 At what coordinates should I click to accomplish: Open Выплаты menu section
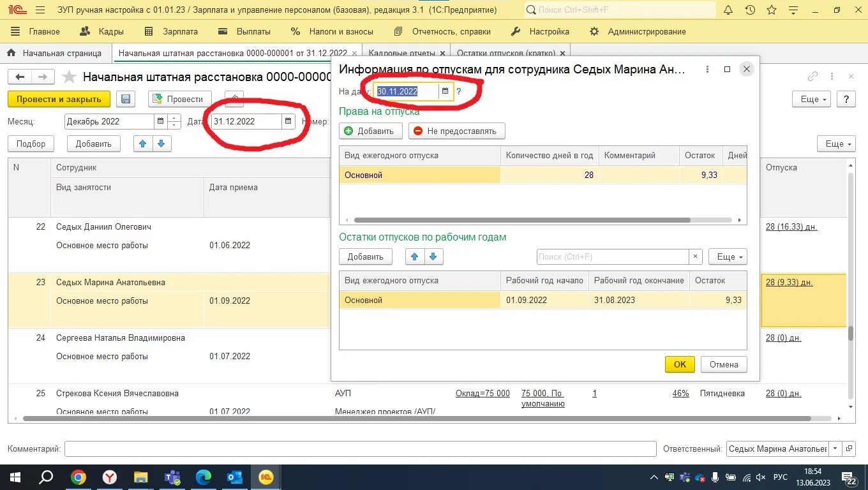[x=244, y=31]
